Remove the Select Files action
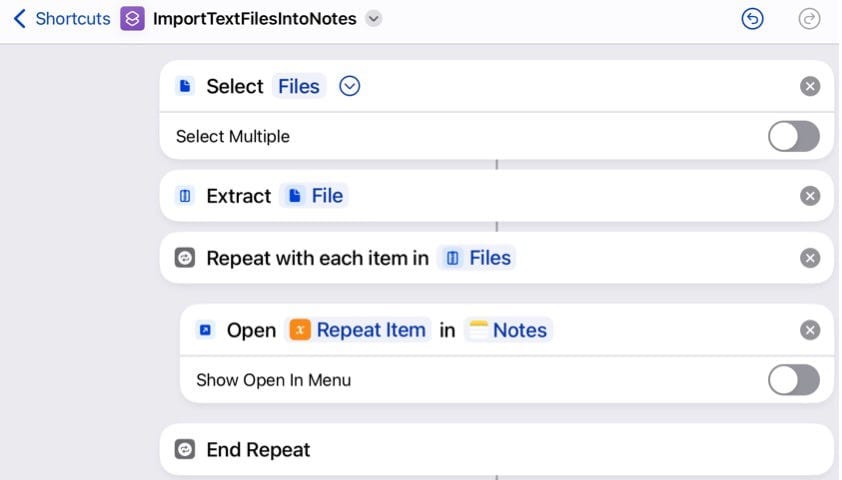842x480 pixels. (810, 86)
